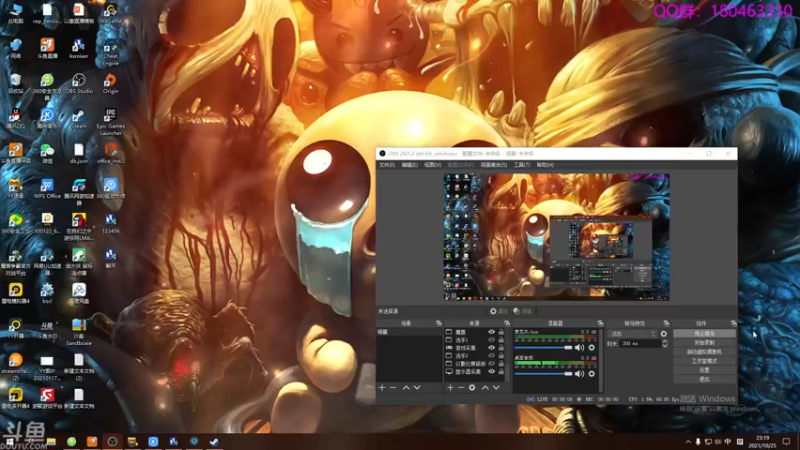
Task: Pop out the Audio Mixer (混音器) dock panel
Action: [x=600, y=323]
